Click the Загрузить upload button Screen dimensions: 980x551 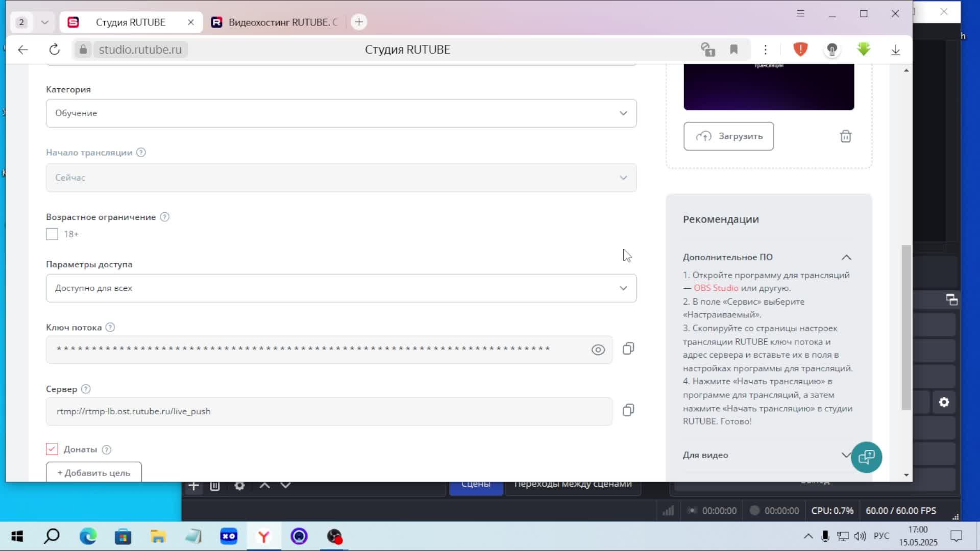pyautogui.click(x=728, y=136)
